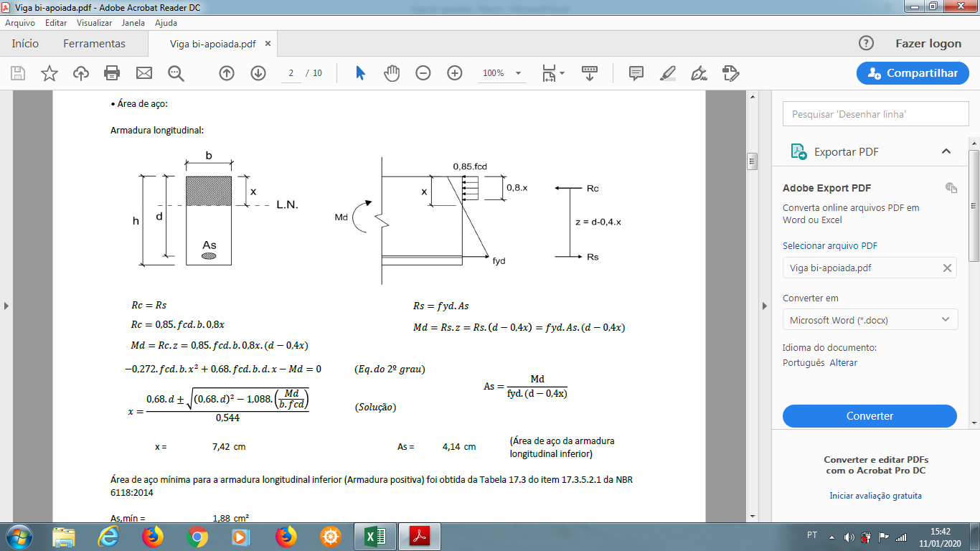
Task: Click the '7,42 cm' value in document
Action: pos(229,447)
